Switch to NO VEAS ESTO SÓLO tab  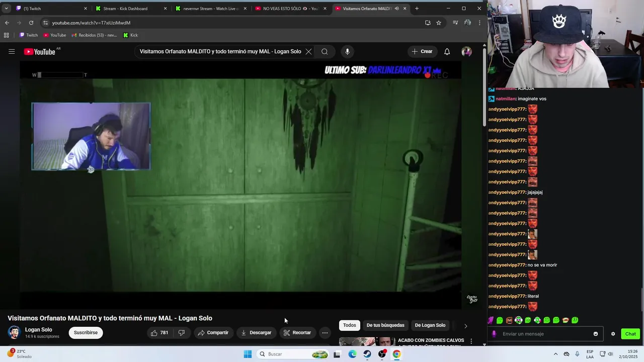[291, 9]
